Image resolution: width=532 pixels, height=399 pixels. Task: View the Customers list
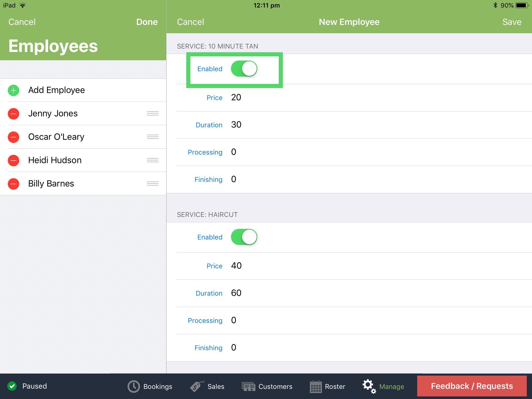click(x=268, y=386)
